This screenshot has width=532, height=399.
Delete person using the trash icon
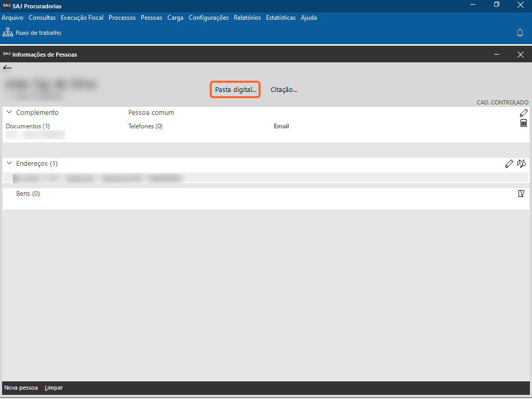point(524,123)
